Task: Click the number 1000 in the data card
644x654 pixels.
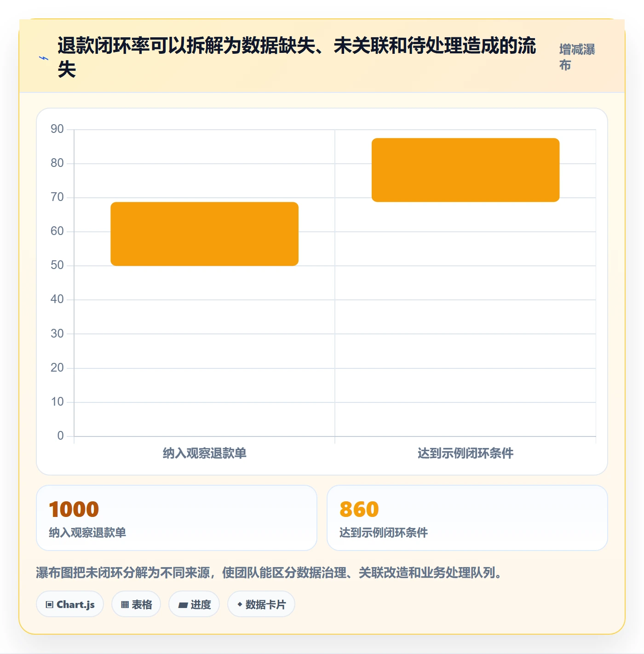Action: click(x=74, y=509)
